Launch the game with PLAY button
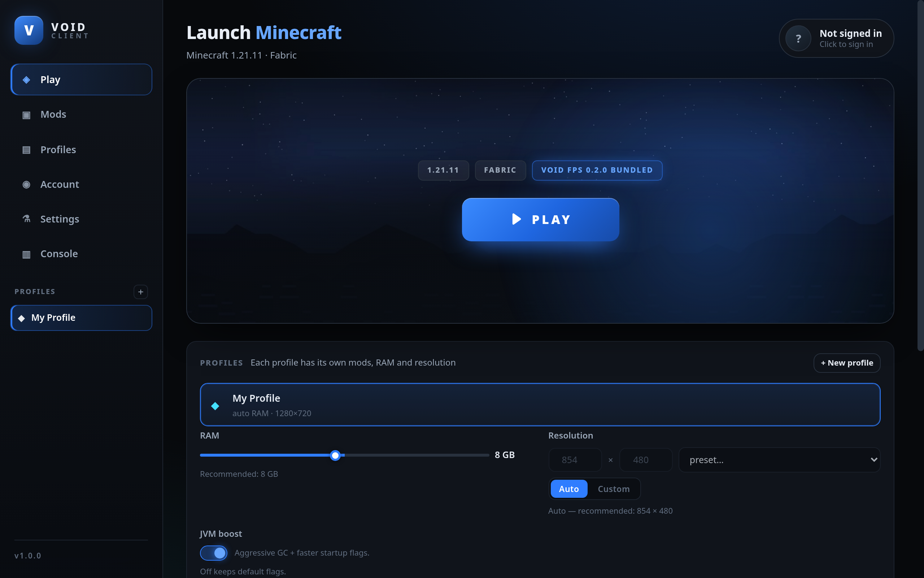 tap(540, 219)
